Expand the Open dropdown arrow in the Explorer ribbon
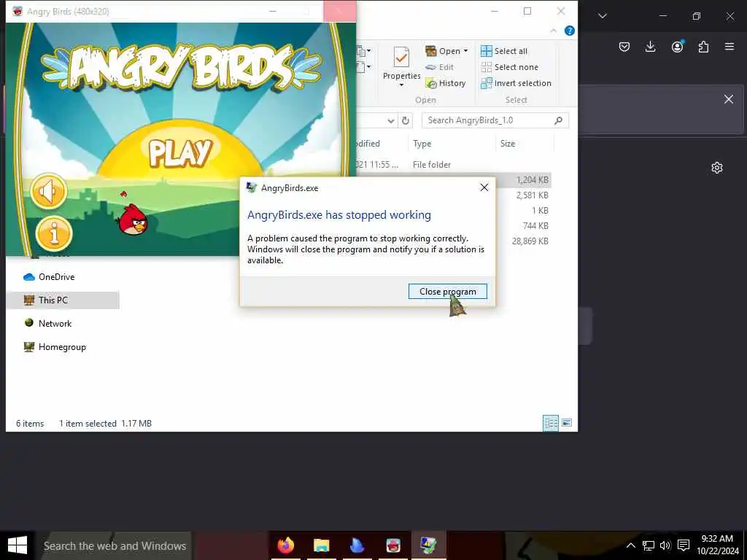747x560 pixels. 465,51
